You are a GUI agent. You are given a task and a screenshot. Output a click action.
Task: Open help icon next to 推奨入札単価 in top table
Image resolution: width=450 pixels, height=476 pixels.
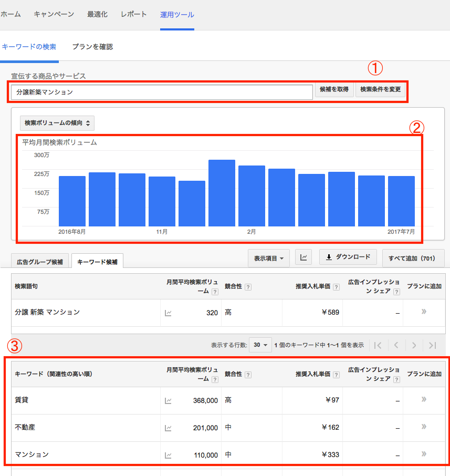pos(336,287)
